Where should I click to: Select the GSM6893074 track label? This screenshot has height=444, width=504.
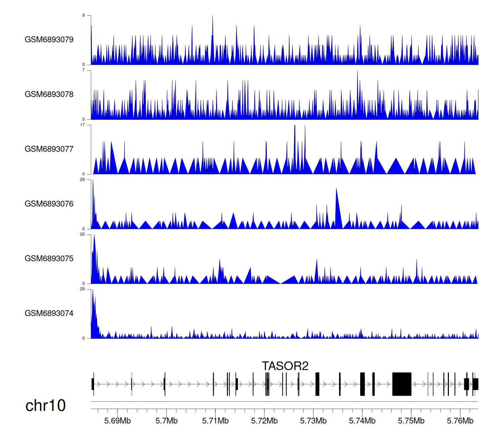(49, 313)
